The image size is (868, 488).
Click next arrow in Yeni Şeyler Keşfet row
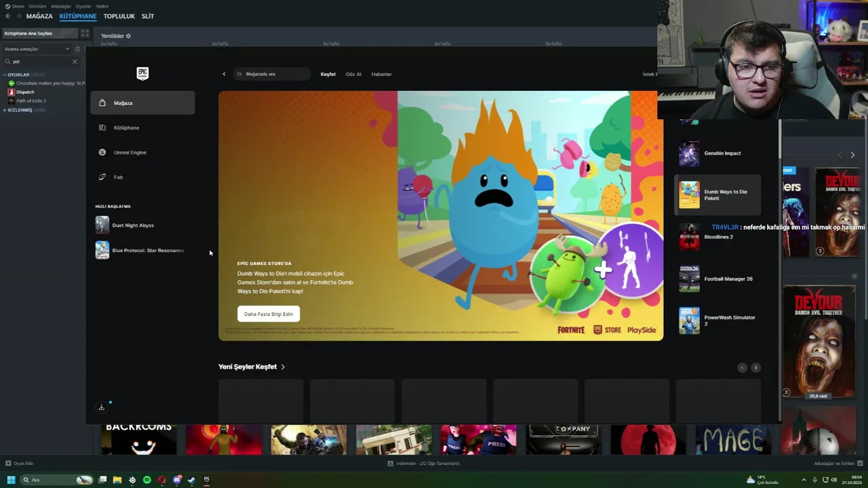[755, 367]
